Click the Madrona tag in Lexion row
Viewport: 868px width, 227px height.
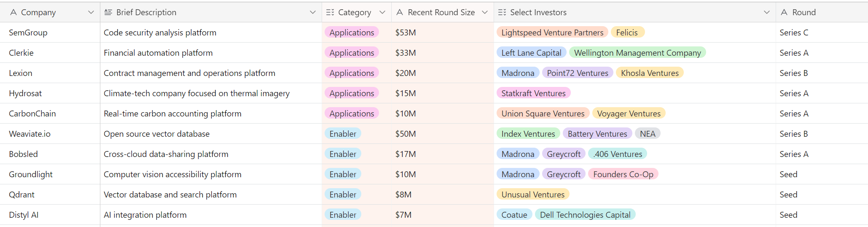(x=518, y=73)
